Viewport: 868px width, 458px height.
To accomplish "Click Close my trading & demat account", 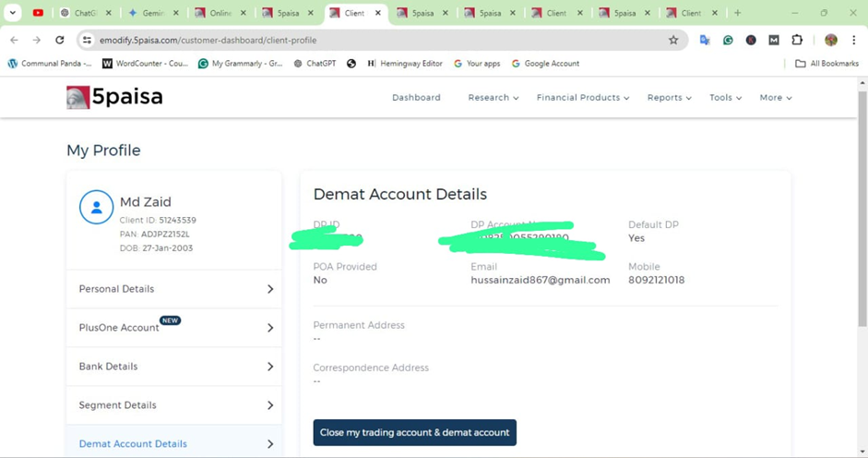I will pyautogui.click(x=414, y=432).
